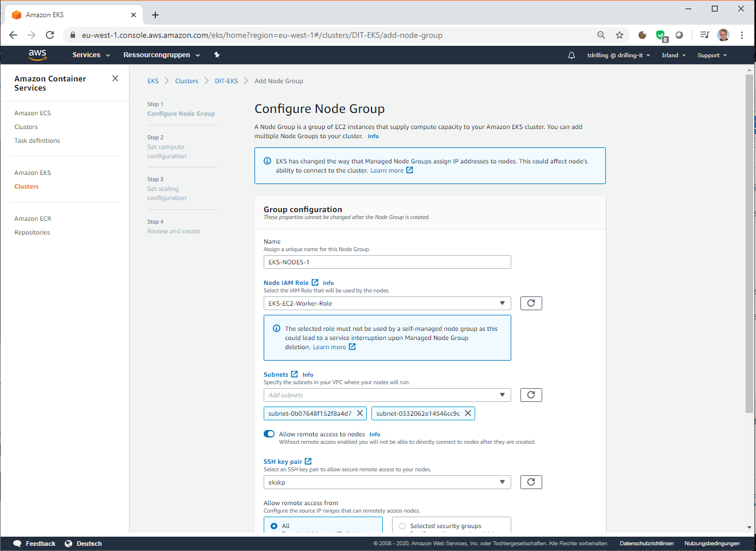Open the browser profile avatar
Screen dimensions: 756x551
(x=723, y=35)
